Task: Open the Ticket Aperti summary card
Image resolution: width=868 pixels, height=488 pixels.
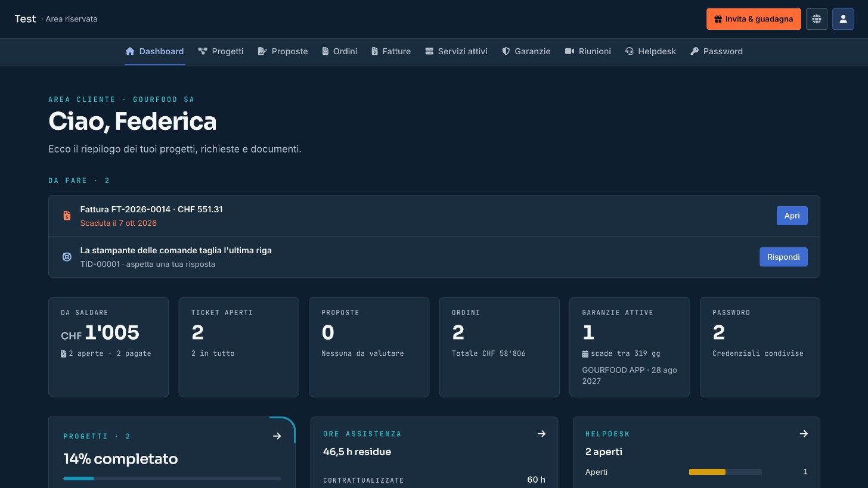Action: pos(238,347)
